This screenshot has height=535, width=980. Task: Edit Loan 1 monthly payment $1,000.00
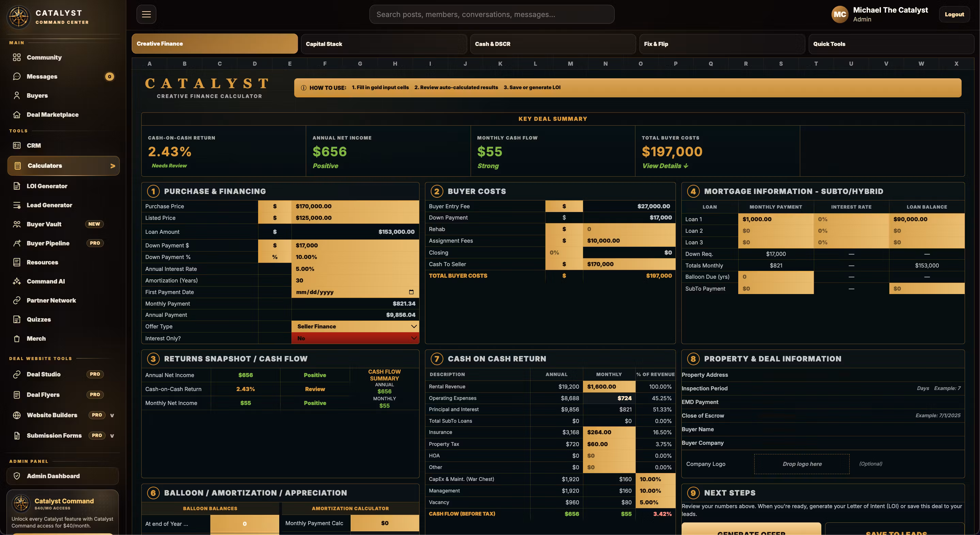[x=776, y=219]
